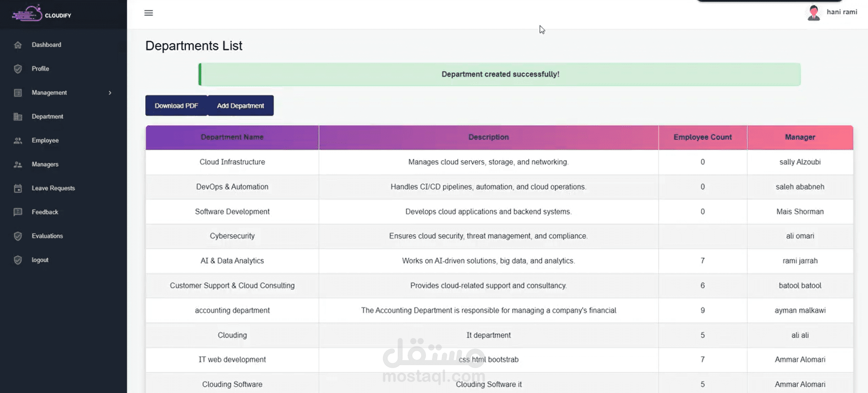Viewport: 868px width, 393px height.
Task: Expand the Management submenu chevron
Action: 110,92
